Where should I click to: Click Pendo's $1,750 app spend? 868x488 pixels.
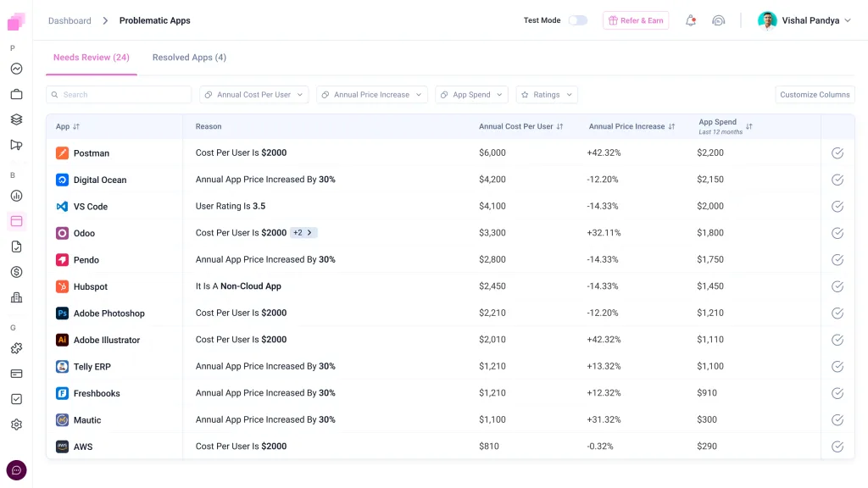pos(710,259)
